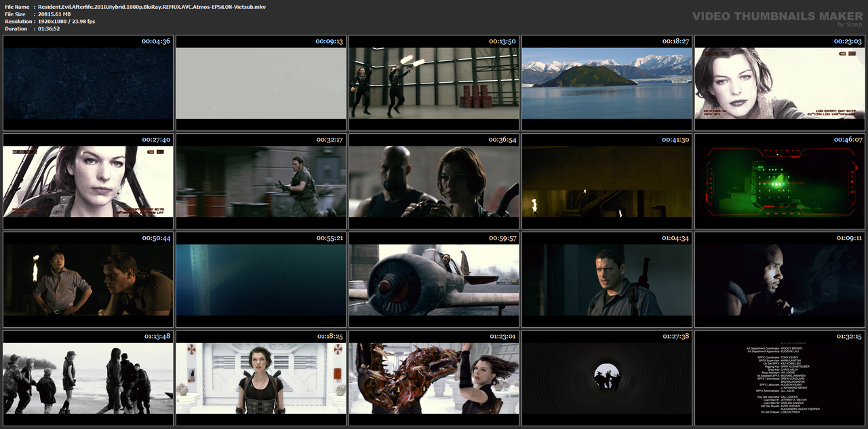Screen dimensions: 868x429
Task: Select the thumbnail at 00:36:54
Action: click(x=435, y=181)
